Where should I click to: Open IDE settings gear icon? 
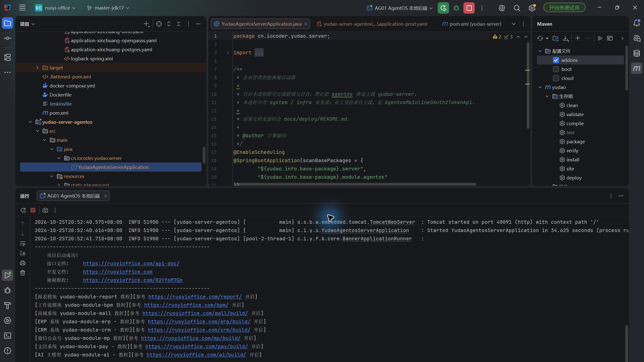532,8
